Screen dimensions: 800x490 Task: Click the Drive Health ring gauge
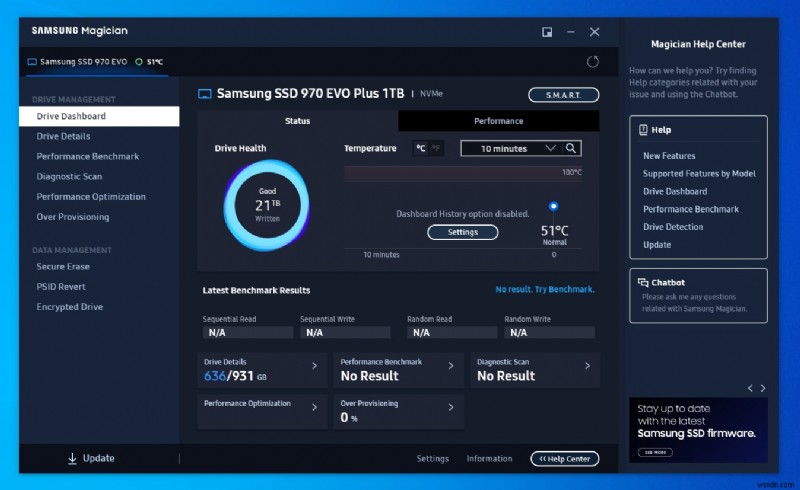(266, 205)
